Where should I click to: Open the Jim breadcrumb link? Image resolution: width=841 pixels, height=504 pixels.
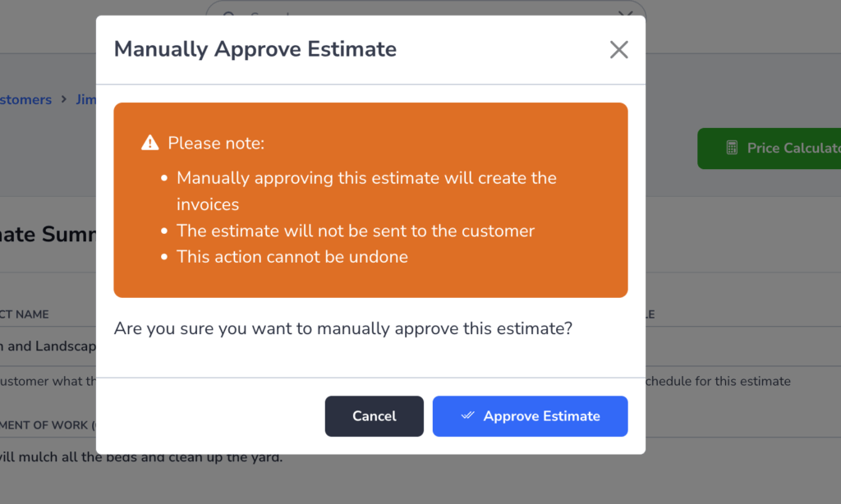(x=85, y=99)
